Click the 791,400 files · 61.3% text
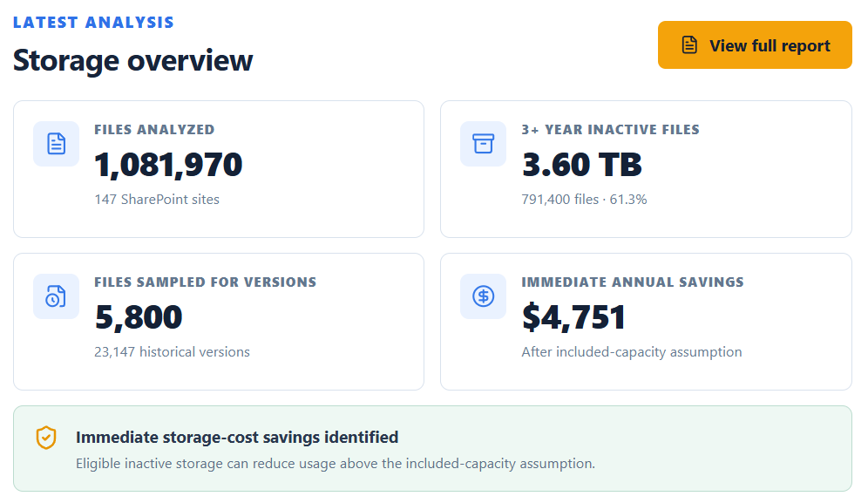 click(x=584, y=200)
